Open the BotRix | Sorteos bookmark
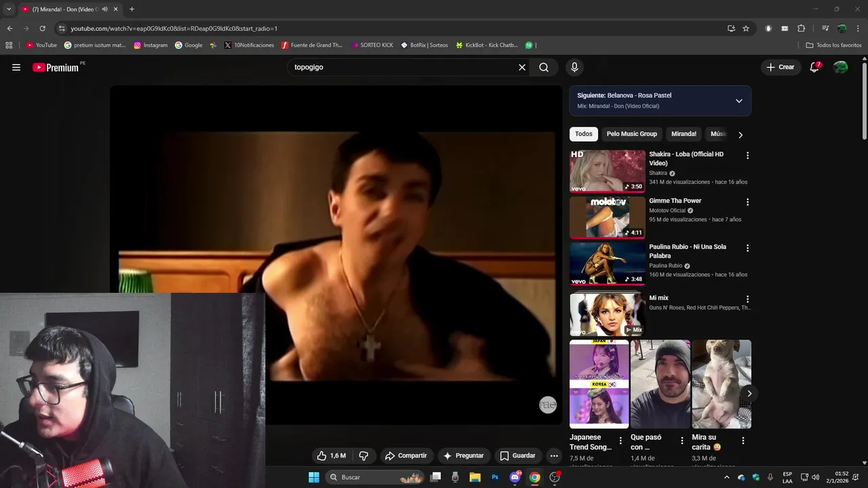The image size is (868, 488). [x=425, y=45]
